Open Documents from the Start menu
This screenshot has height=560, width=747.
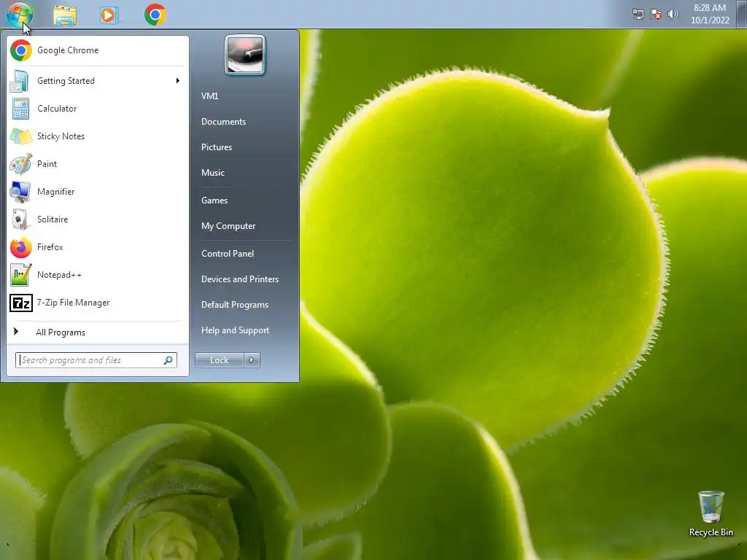(x=223, y=122)
